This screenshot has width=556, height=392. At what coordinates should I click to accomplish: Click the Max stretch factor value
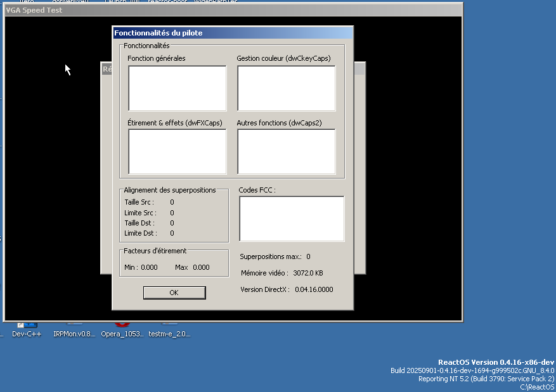pyautogui.click(x=201, y=267)
